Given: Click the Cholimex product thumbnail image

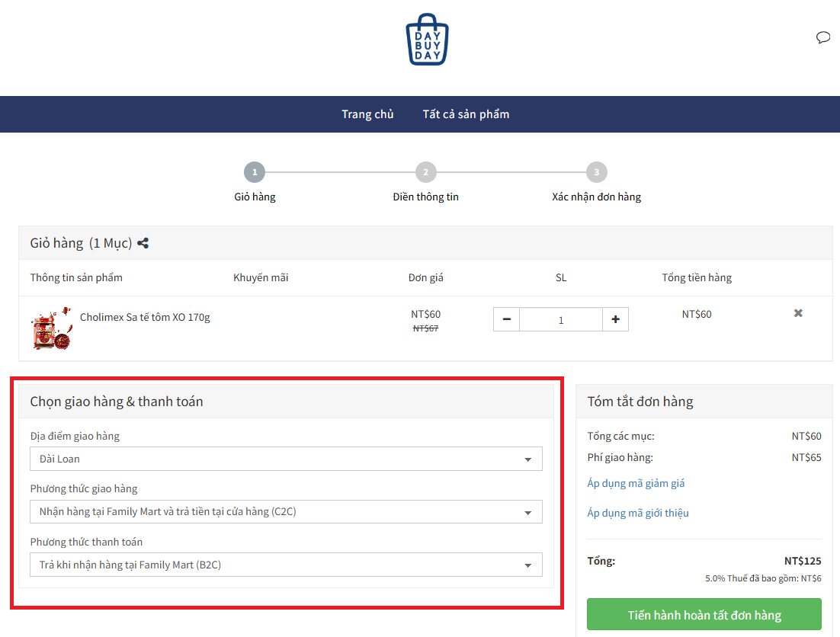Looking at the screenshot, I should tap(51, 329).
